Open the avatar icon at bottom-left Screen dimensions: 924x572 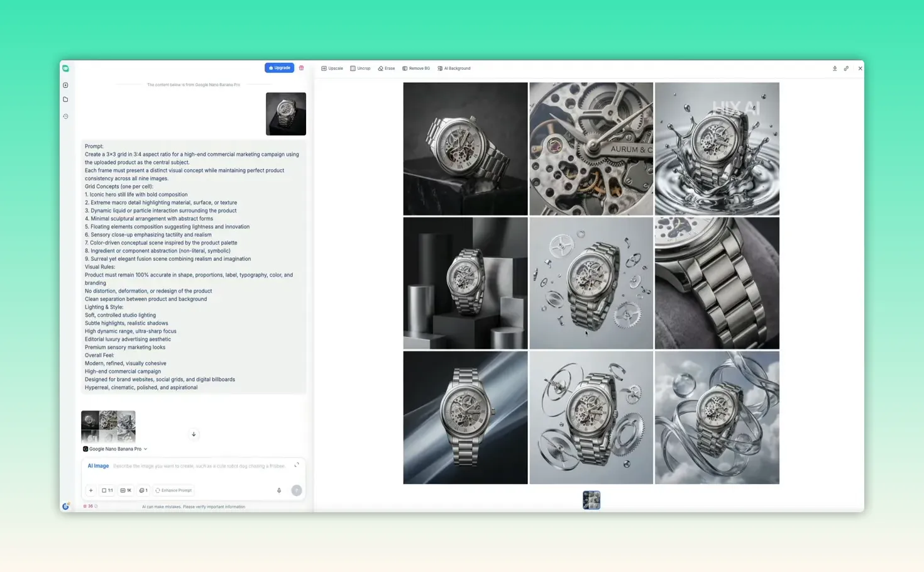point(65,506)
